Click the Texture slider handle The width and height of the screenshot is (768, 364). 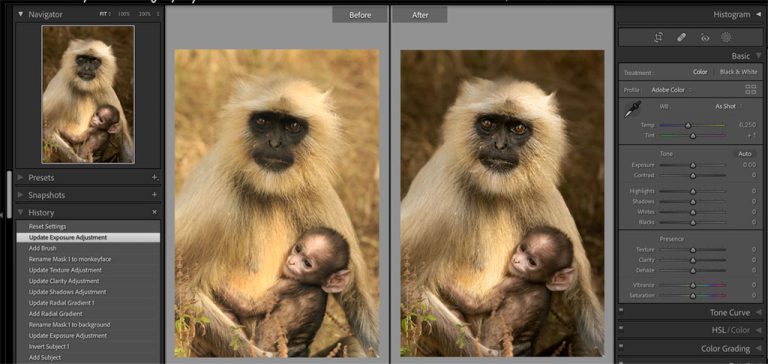pos(693,250)
